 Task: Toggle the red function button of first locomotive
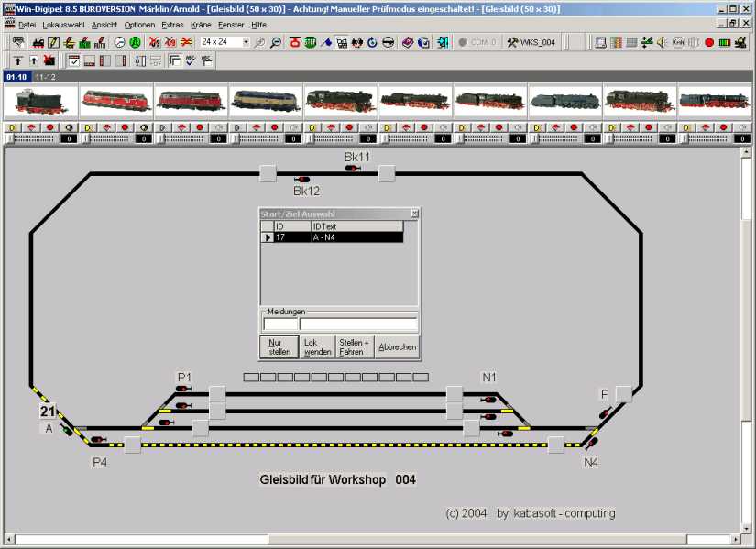point(49,127)
